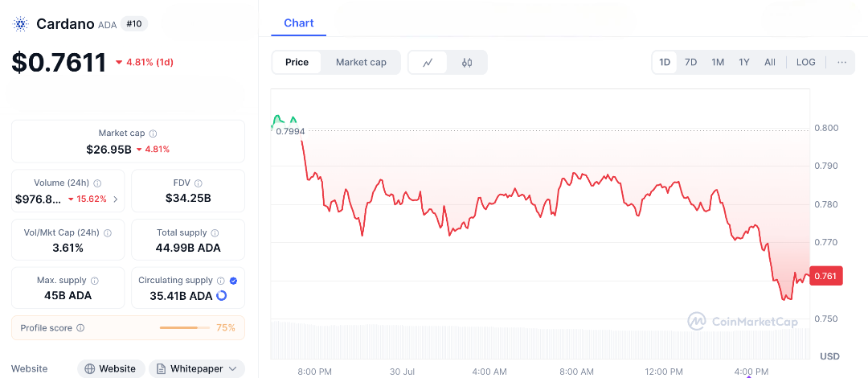Click Market cap info icon
This screenshot has width=868, height=378.
click(153, 134)
